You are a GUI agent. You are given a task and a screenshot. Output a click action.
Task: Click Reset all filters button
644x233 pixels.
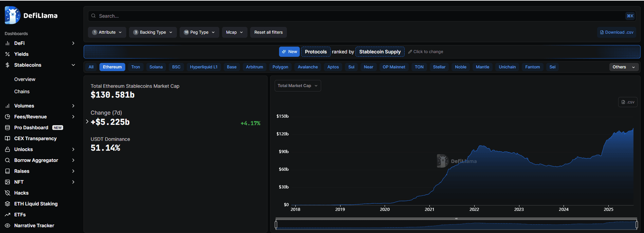269,32
